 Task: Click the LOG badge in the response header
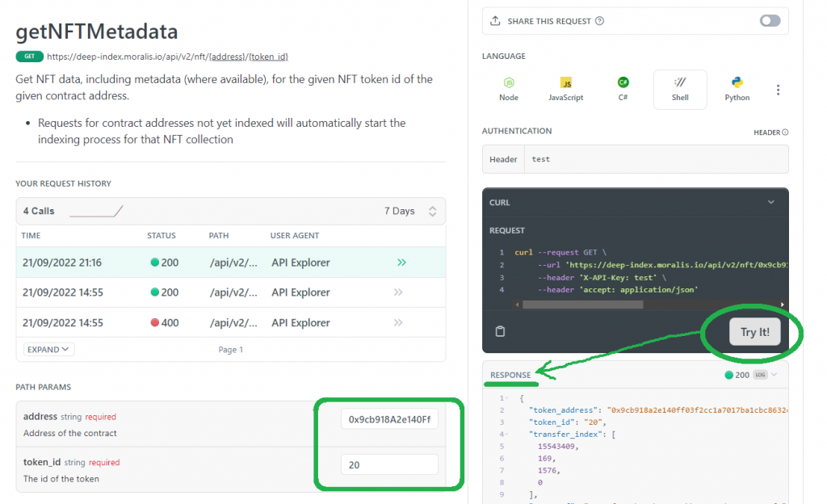point(760,375)
